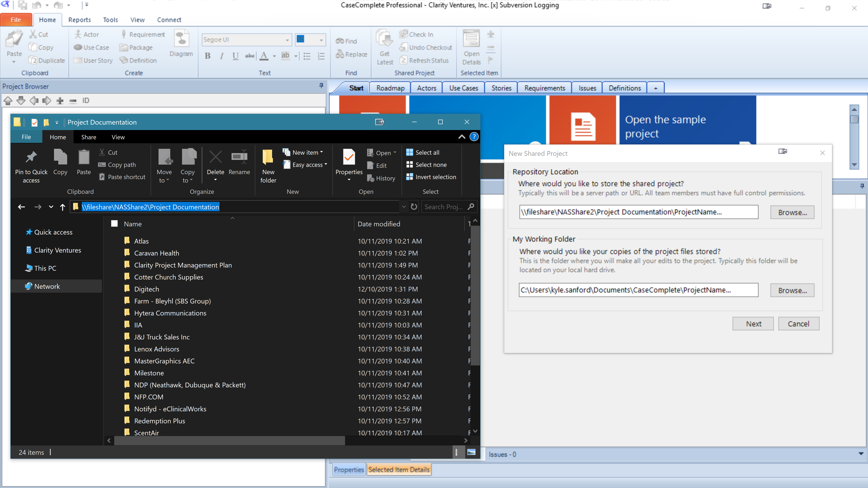Click the Explorer horizontal scrollbar thumb
This screenshot has width=868, height=488.
pyautogui.click(x=229, y=440)
